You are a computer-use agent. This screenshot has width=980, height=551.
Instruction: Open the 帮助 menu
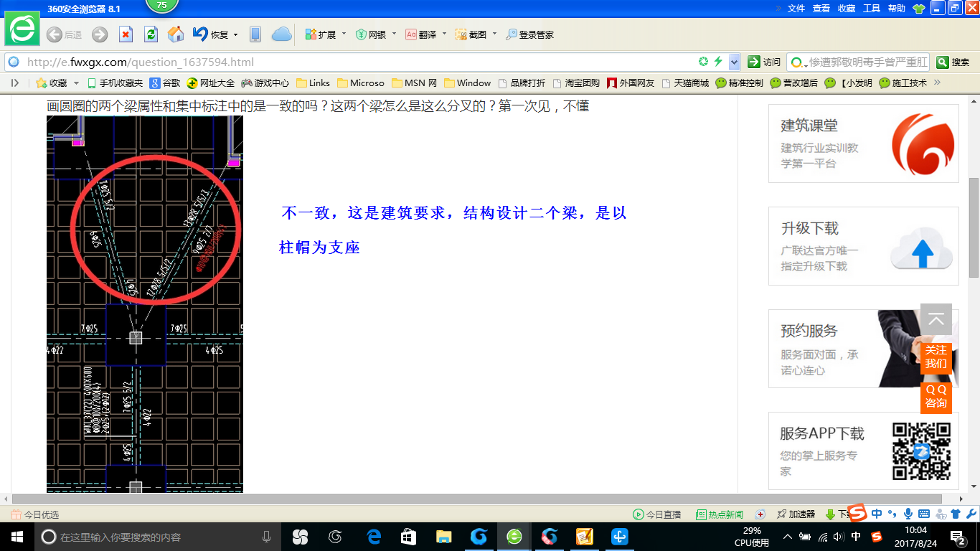tap(897, 9)
